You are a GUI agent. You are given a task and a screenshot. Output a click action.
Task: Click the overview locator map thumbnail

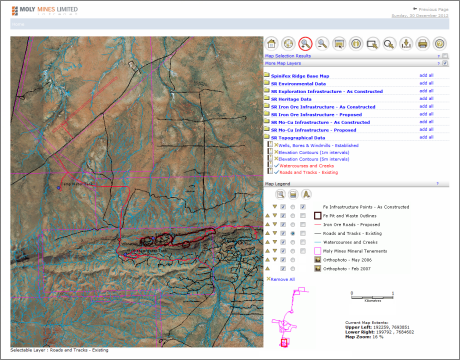(x=291, y=317)
